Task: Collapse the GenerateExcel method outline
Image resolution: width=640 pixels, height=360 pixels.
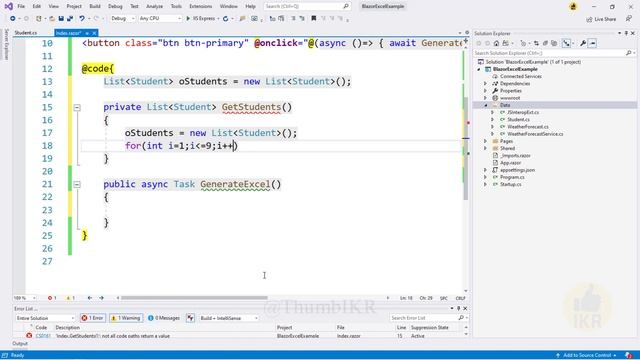Action: 77,184
